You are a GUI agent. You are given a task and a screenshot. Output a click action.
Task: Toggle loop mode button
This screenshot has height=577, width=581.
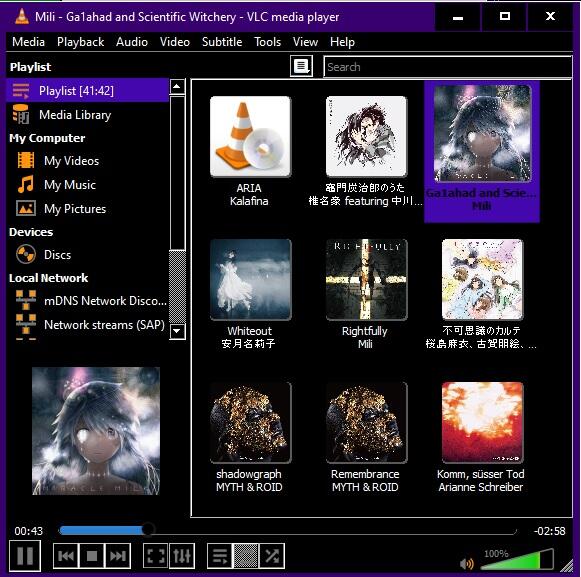click(x=246, y=556)
